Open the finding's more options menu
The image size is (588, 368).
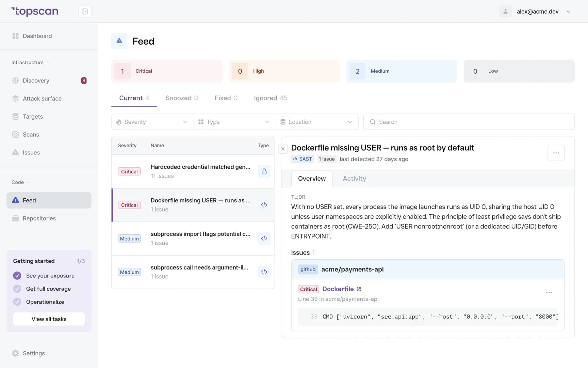tap(556, 153)
